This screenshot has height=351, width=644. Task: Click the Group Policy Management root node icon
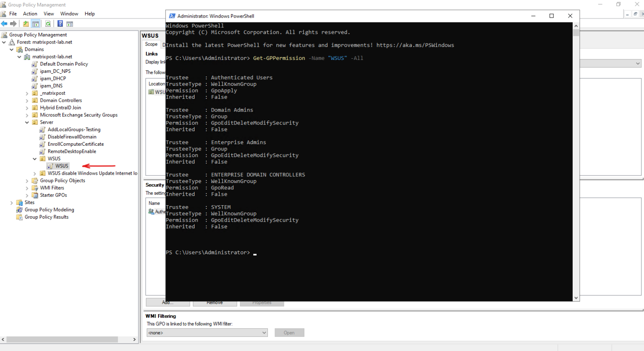pyautogui.click(x=5, y=35)
